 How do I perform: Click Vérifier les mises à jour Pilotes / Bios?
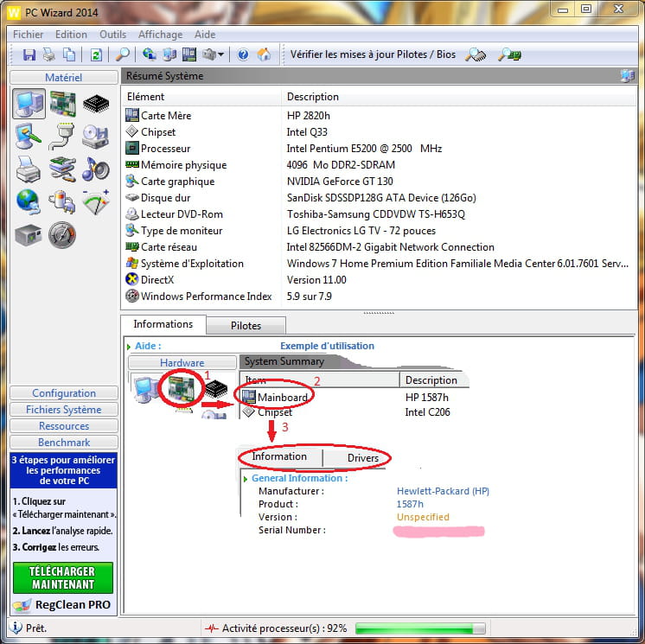coord(373,54)
